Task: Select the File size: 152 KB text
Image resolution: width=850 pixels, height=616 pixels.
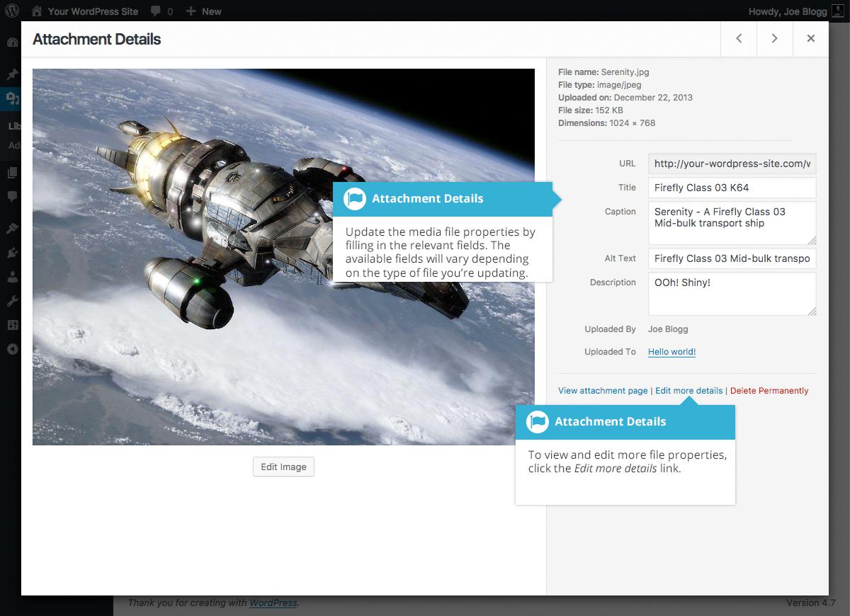Action: [591, 110]
